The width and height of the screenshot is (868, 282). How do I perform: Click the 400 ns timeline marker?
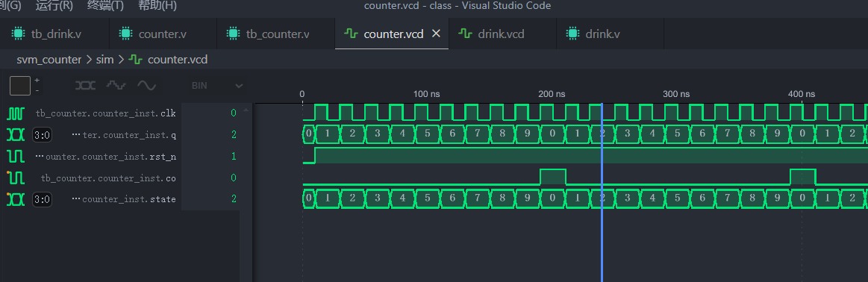click(802, 94)
